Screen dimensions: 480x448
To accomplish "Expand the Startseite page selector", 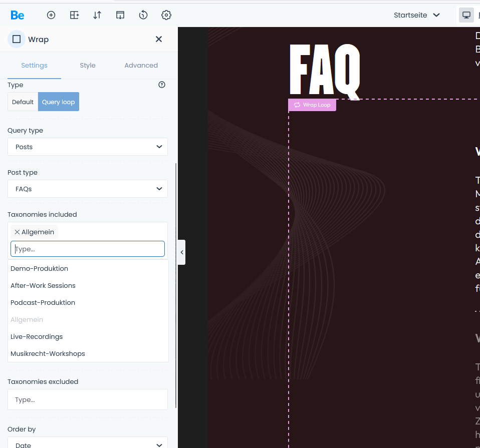I will (416, 15).
